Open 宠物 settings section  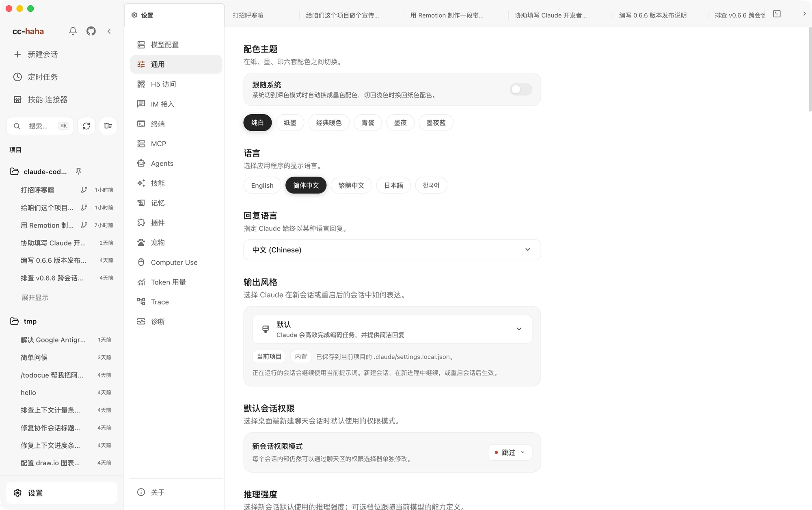[x=176, y=243]
